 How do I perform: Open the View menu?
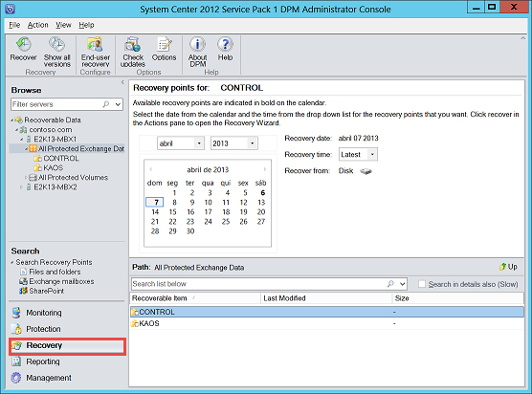(x=63, y=25)
